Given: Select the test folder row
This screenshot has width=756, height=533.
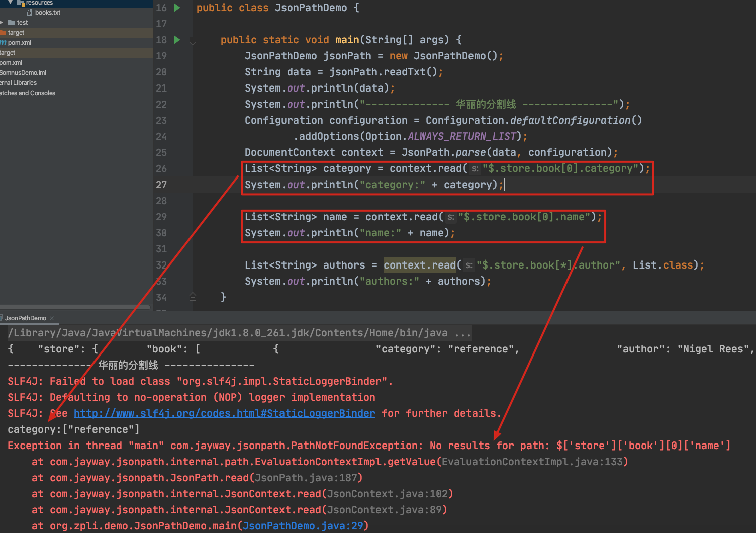Looking at the screenshot, I should tap(76, 23).
